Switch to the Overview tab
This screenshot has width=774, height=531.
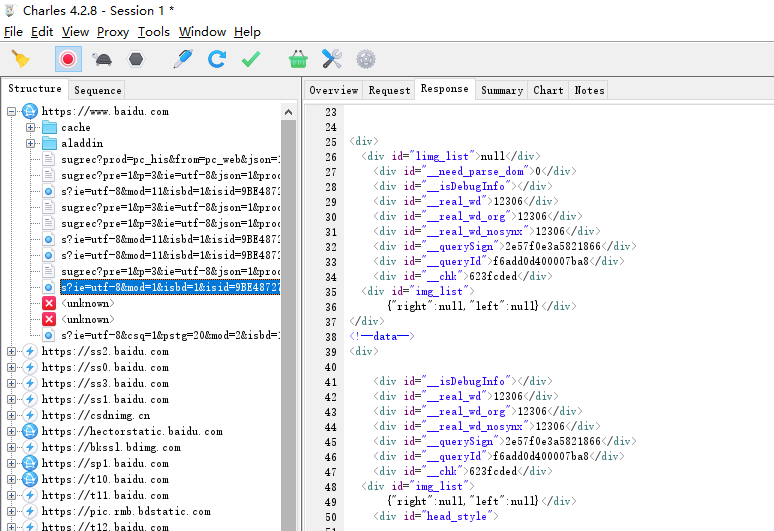coord(334,90)
